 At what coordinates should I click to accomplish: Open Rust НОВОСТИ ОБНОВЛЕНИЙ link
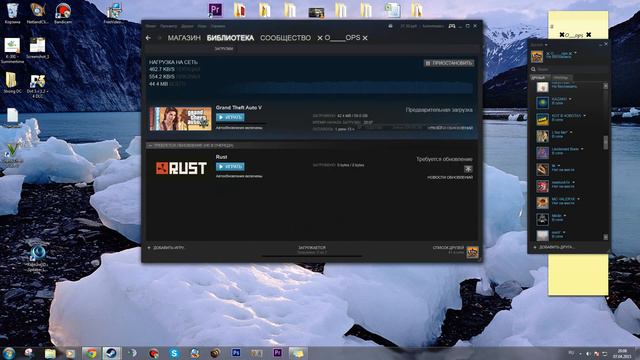[x=450, y=178]
